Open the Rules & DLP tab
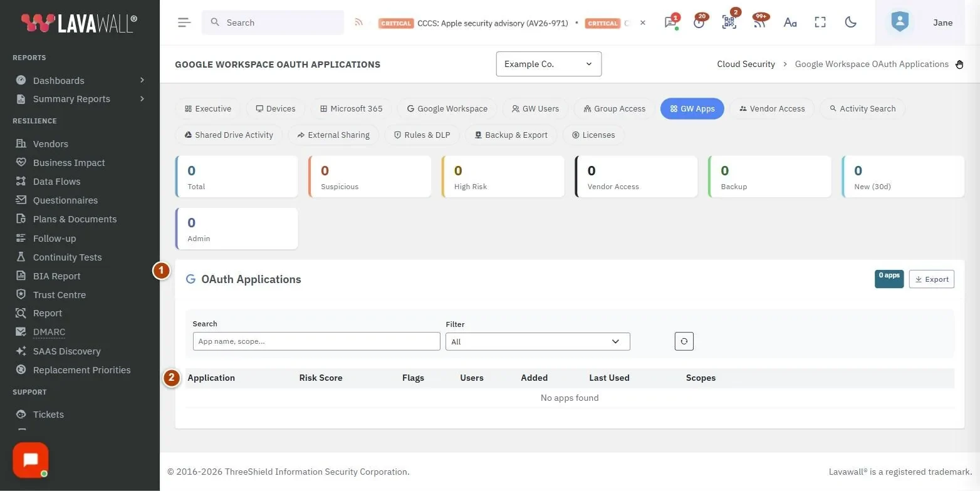Viewport: 980px width, 491px height. tap(422, 135)
